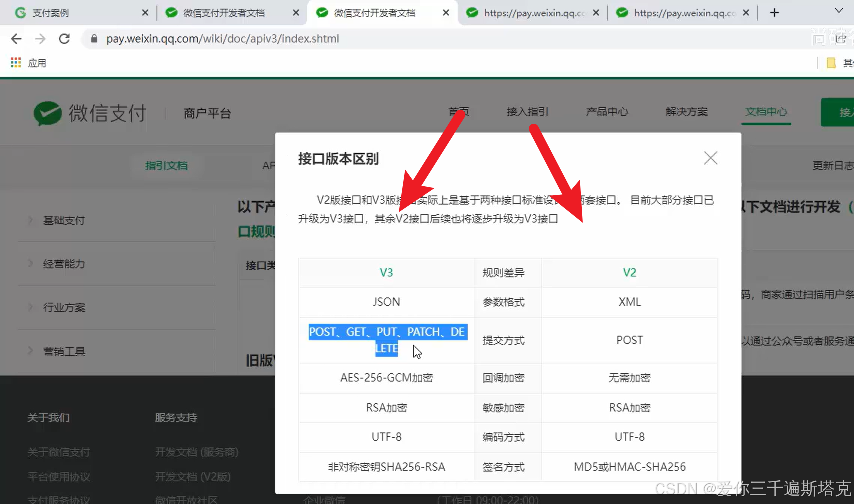Open 解决方案 in the top navigation
This screenshot has width=854, height=504.
tap(686, 112)
